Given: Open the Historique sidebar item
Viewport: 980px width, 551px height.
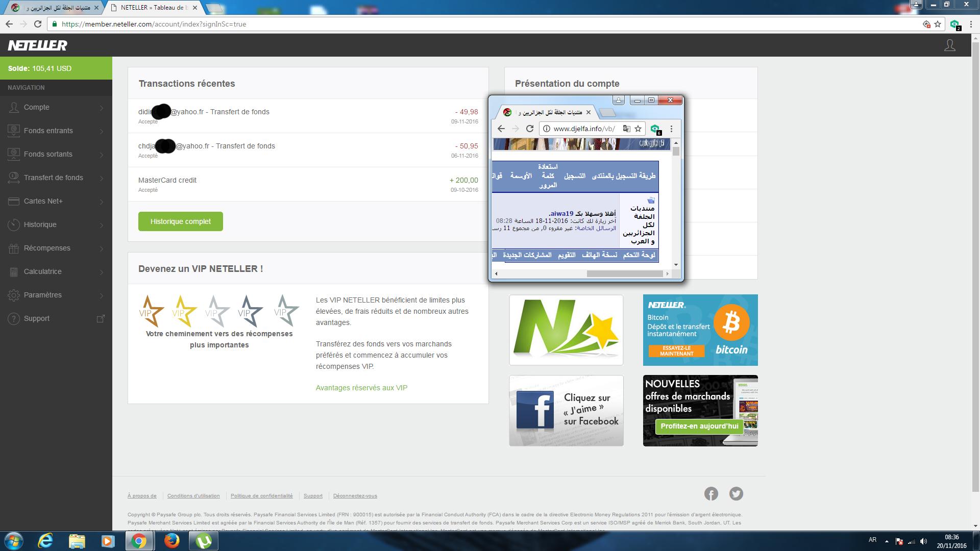Looking at the screenshot, I should (x=56, y=224).
